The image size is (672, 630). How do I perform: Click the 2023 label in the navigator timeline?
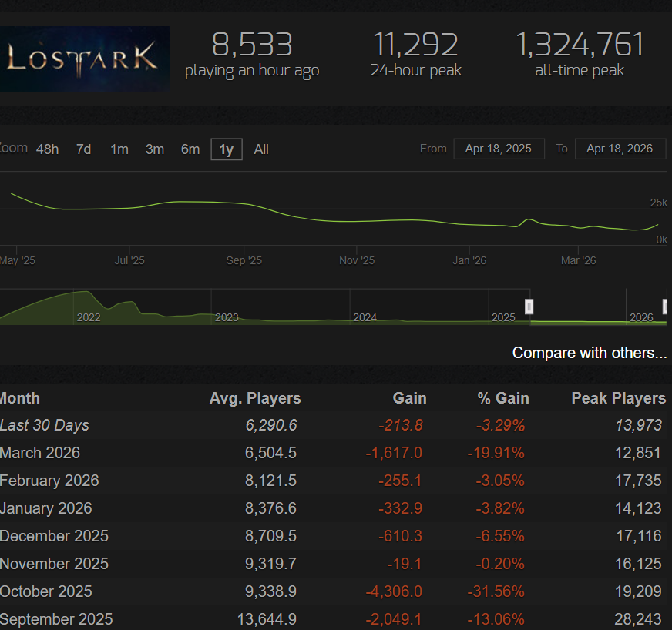point(227,317)
